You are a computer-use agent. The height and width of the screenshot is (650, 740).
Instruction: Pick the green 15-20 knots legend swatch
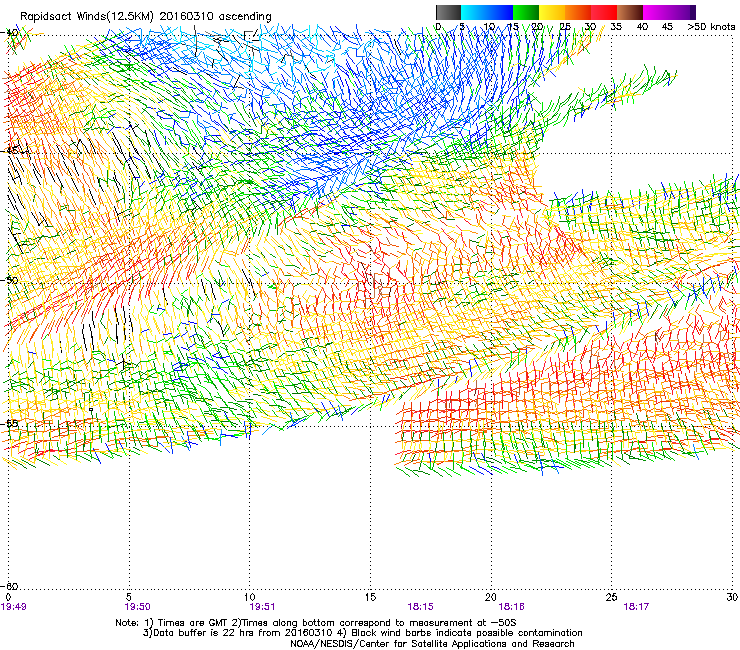tap(526, 12)
